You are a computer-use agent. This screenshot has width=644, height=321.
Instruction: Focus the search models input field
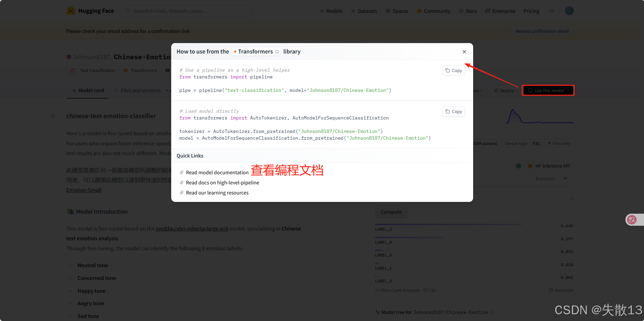click(187, 11)
